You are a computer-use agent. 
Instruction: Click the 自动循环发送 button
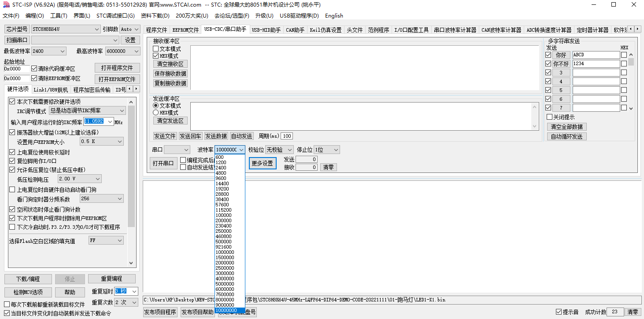[x=567, y=136]
